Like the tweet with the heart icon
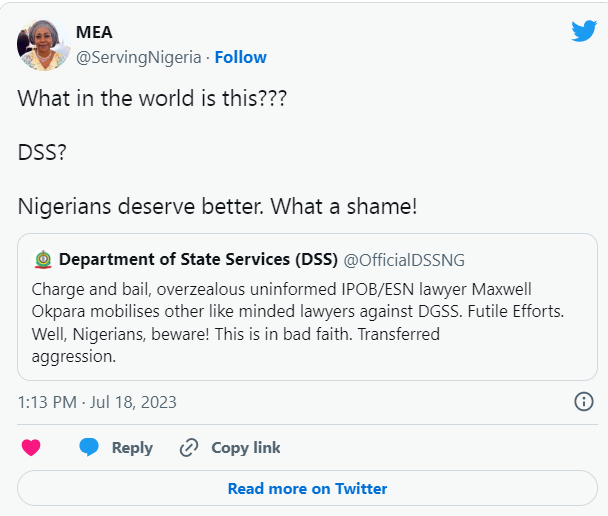The image size is (608, 516). click(x=31, y=447)
